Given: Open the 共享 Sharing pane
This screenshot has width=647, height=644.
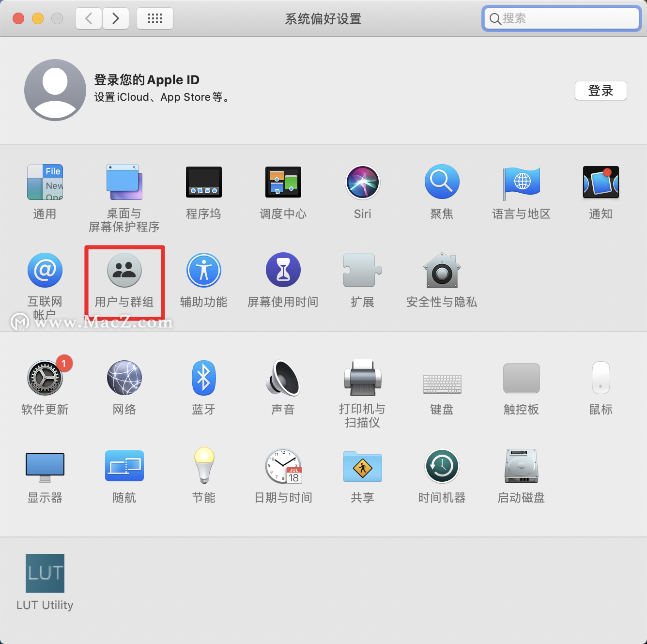Looking at the screenshot, I should [x=363, y=467].
